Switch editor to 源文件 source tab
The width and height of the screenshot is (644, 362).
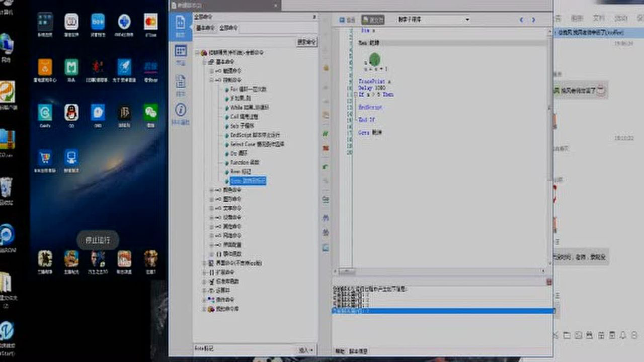(x=373, y=20)
